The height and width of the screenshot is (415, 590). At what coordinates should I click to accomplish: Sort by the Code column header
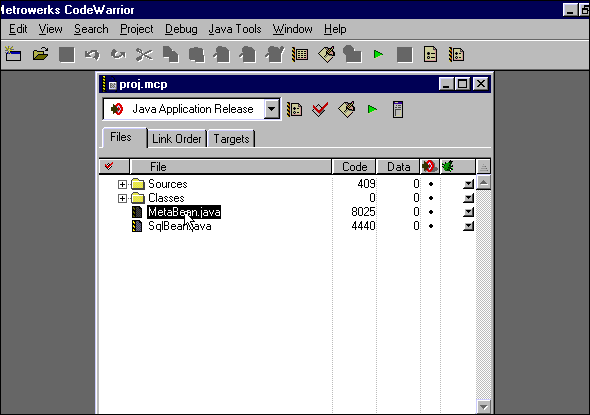tap(354, 166)
